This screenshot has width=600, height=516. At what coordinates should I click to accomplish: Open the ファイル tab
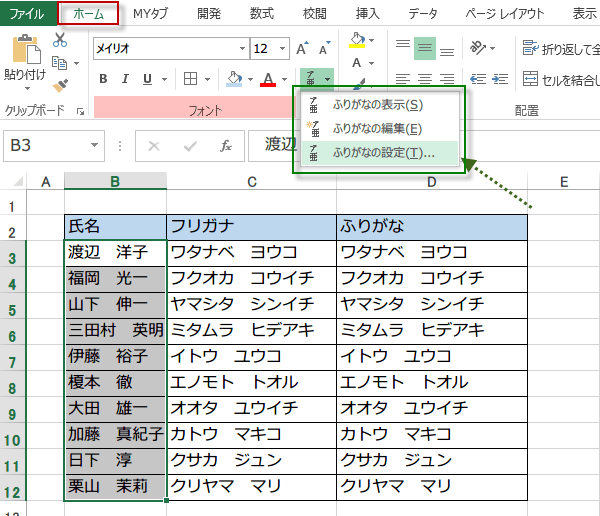pyautogui.click(x=28, y=14)
